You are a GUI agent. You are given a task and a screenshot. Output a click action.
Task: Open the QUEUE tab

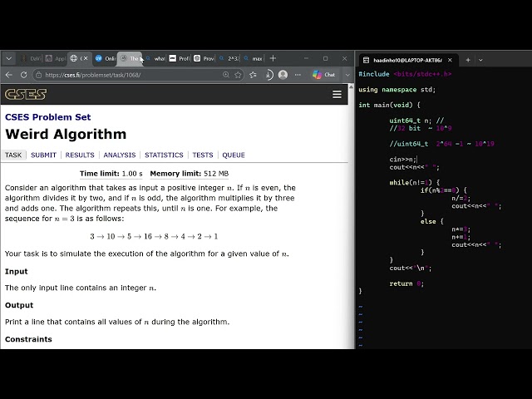[234, 155]
